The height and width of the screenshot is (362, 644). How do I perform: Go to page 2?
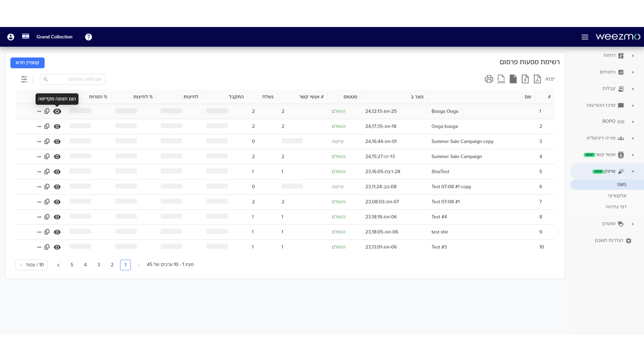click(x=112, y=265)
